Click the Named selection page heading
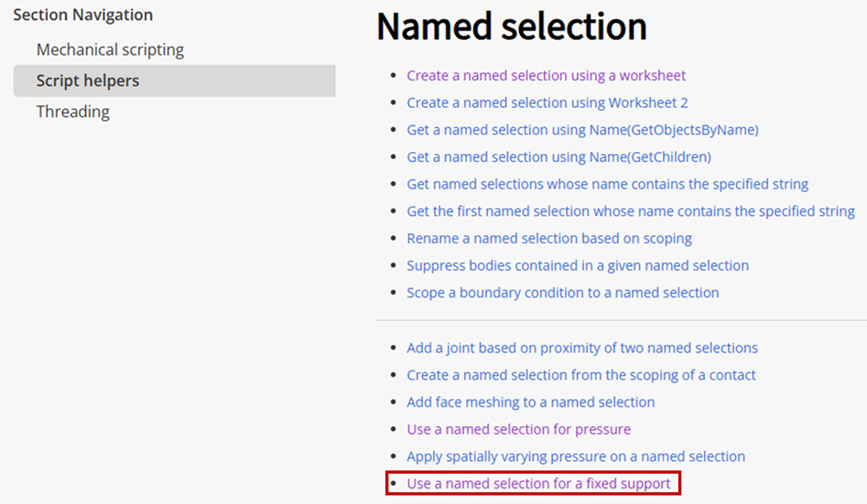This screenshot has width=867, height=504. [512, 26]
